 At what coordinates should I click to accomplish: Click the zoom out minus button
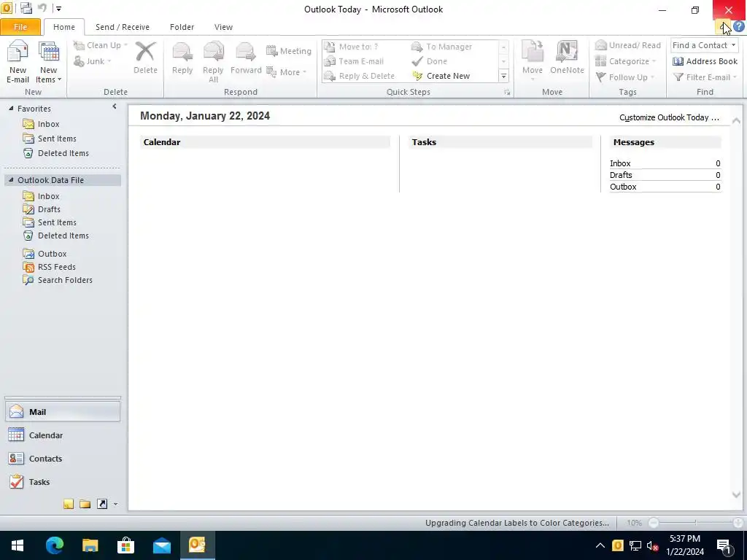pos(654,523)
